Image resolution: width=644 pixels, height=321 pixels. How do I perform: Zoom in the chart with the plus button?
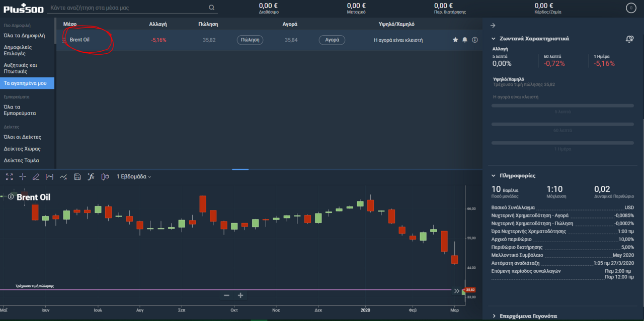(x=240, y=295)
